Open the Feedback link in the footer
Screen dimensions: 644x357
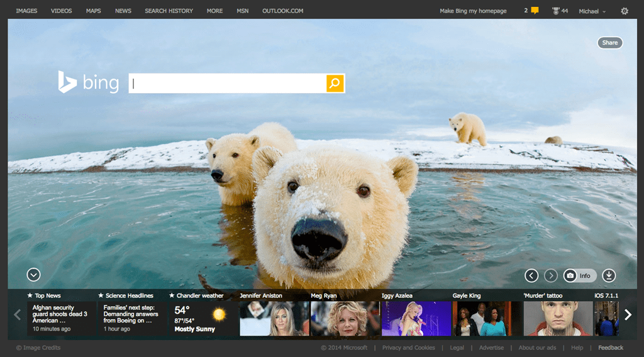click(x=610, y=348)
